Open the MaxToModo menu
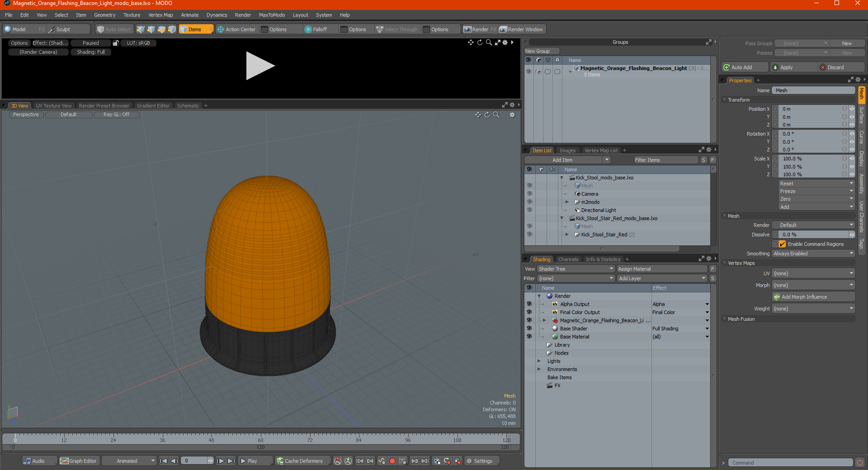 tap(272, 15)
